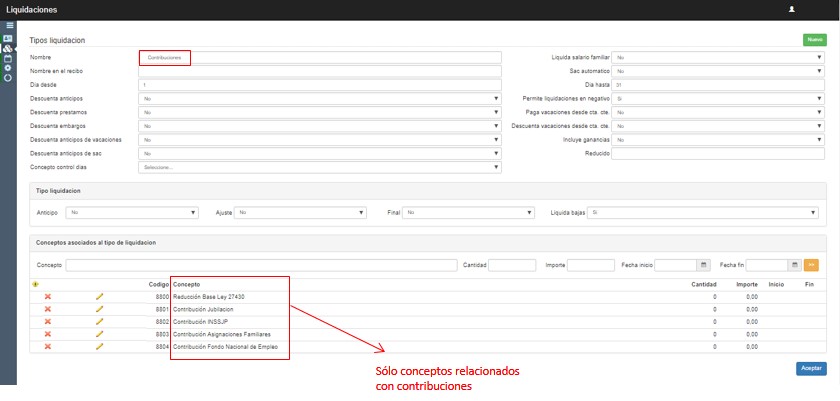Open the Liquida bajas dropdown
The width and height of the screenshot is (840, 401).
coord(703,213)
